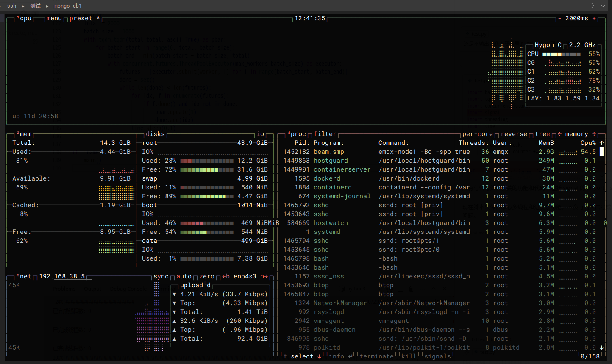This screenshot has height=364, width=612.
Task: Toggle the mem box label
Action: [x=24, y=134]
